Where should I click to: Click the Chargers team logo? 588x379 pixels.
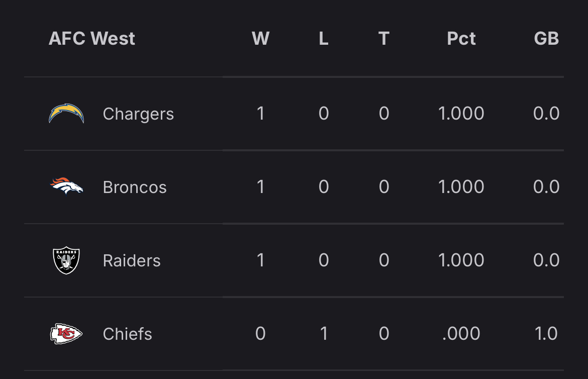66,114
